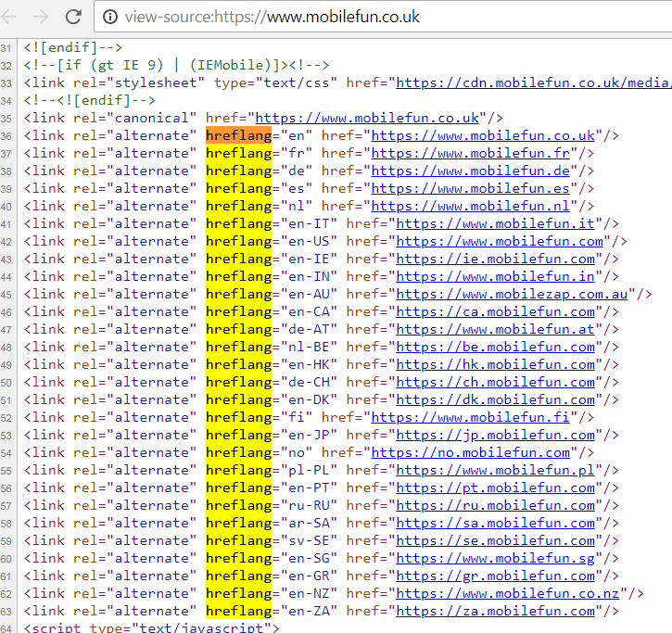The height and width of the screenshot is (633, 672).
Task: Open the www.mobilefun.co.nz link
Action: pyautogui.click(x=508, y=593)
